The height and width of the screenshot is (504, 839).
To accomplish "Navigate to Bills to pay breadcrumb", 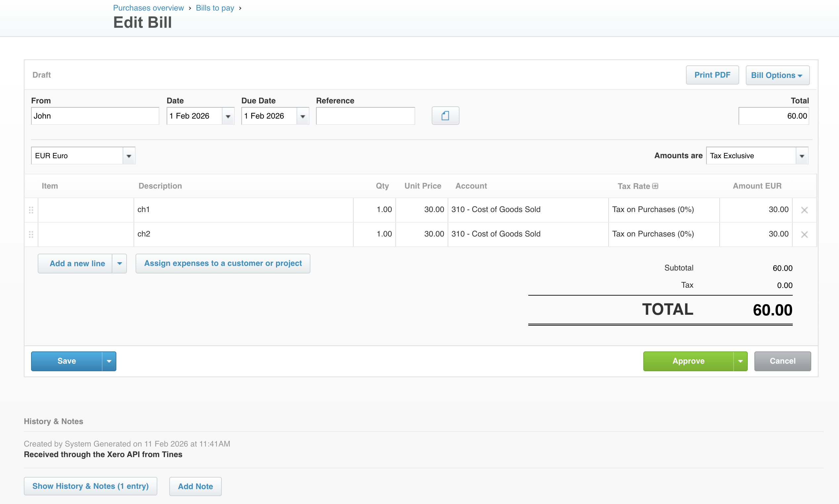I will point(215,8).
